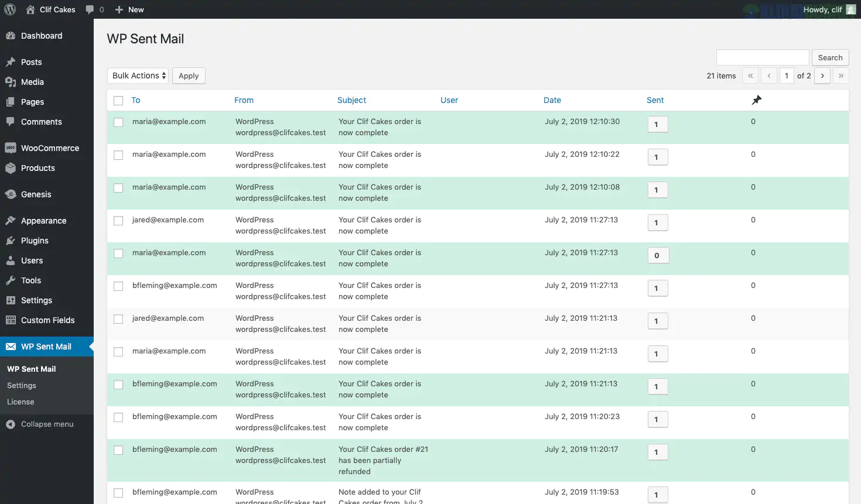This screenshot has width=861, height=504.
Task: Select the Users sidebar icon
Action: pos(12,260)
